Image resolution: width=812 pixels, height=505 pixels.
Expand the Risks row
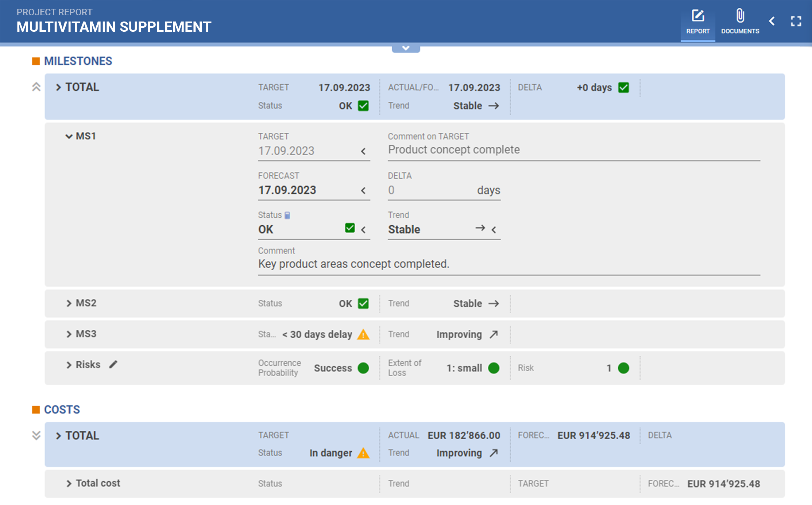click(x=69, y=365)
